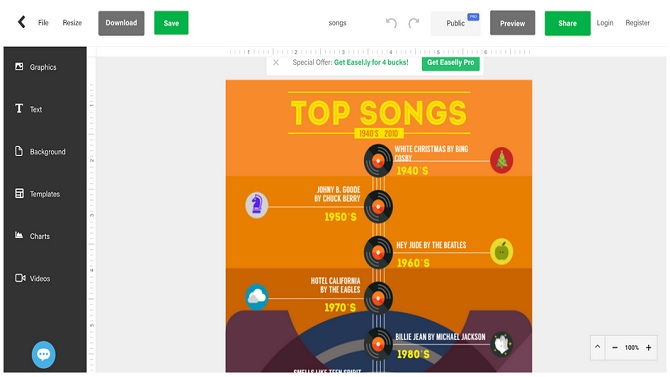Open the Register link
Screen dimensions: 670x377
pos(638,23)
